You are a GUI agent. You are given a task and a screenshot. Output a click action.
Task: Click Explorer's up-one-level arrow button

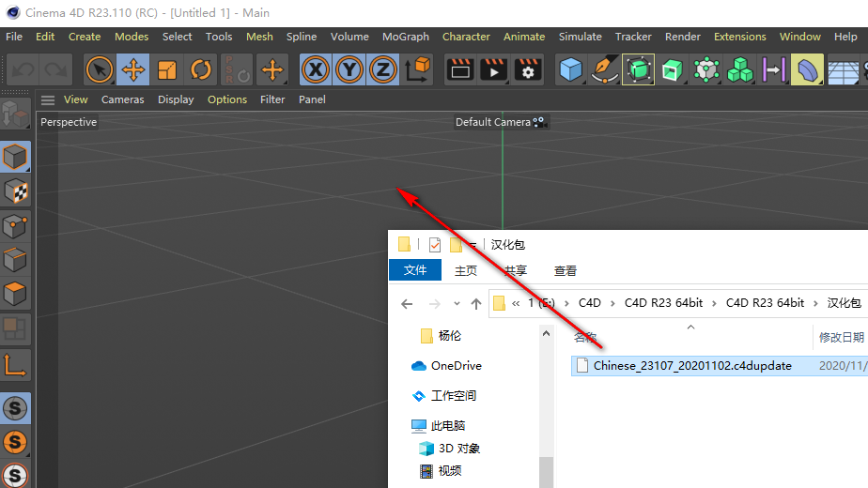476,304
